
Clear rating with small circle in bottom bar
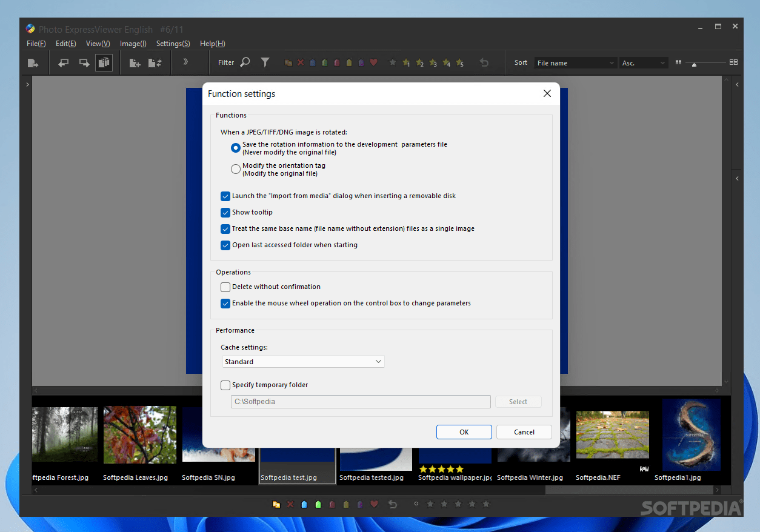click(416, 504)
